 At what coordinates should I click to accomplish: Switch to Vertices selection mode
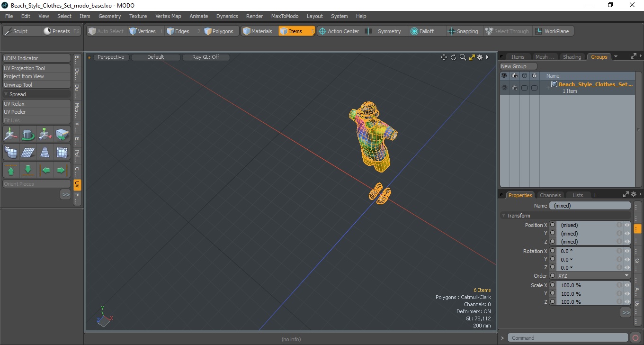click(x=145, y=31)
